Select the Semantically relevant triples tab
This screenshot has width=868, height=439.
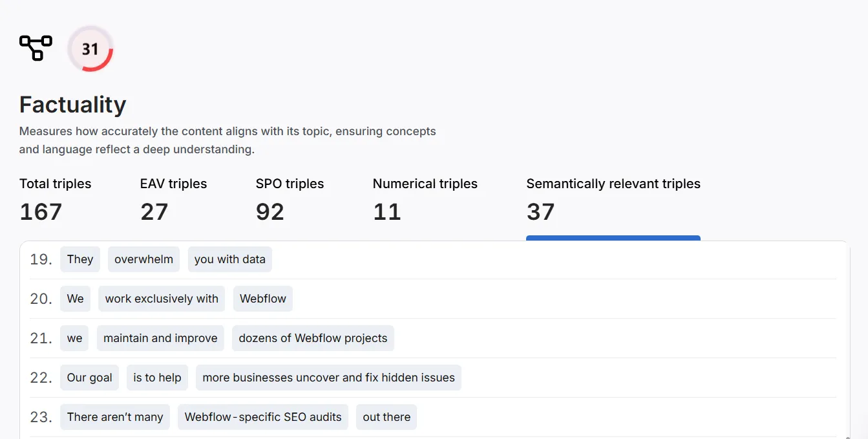(613, 200)
